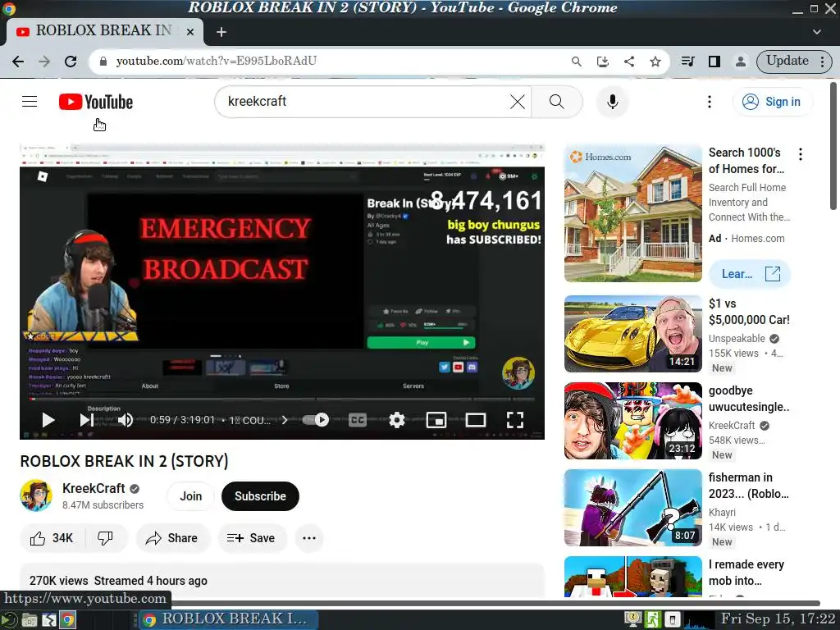Skip to the next video
840x630 pixels.
tap(86, 420)
